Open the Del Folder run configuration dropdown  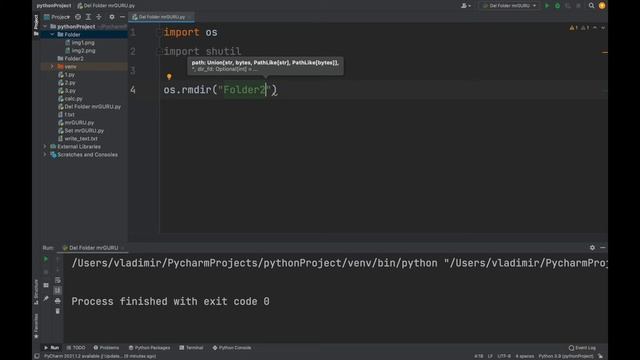(x=509, y=6)
